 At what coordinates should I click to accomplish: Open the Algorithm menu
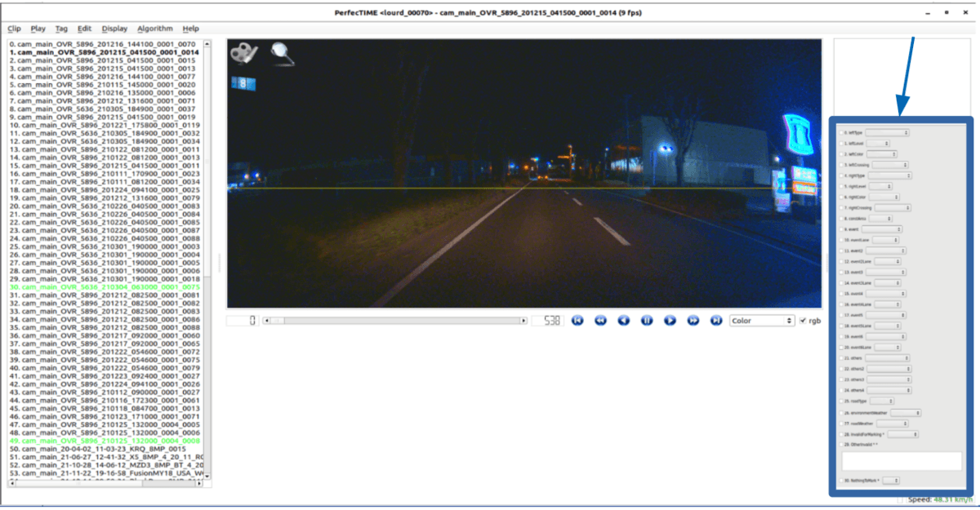point(155,29)
